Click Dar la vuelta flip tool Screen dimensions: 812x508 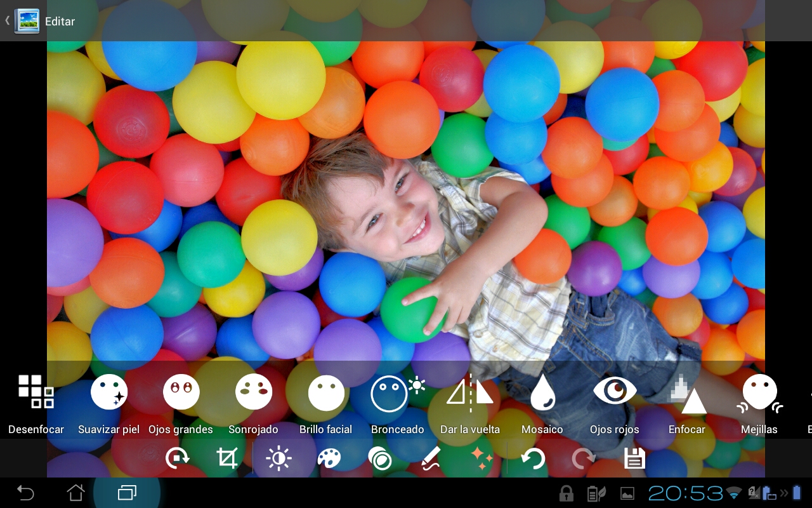470,392
